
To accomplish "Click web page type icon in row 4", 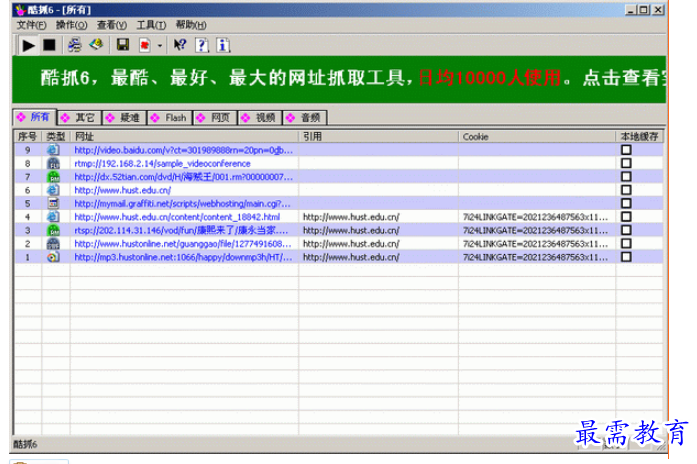I will click(53, 216).
